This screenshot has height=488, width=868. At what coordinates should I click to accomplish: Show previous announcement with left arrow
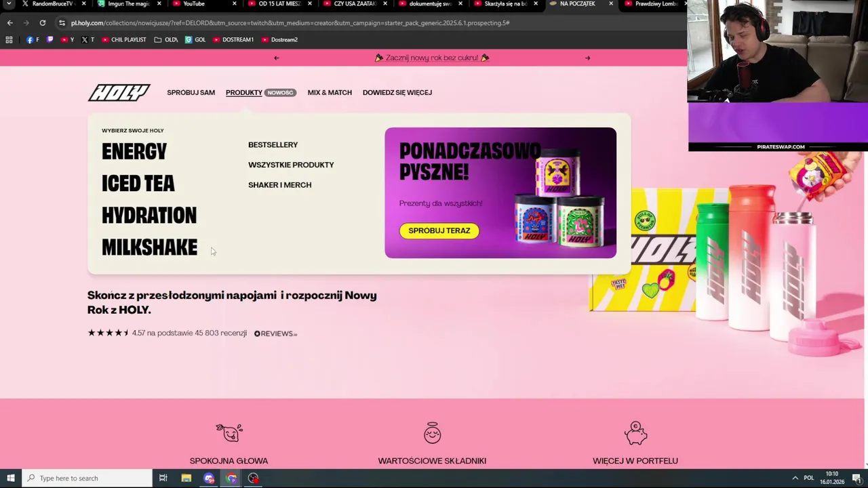point(276,58)
